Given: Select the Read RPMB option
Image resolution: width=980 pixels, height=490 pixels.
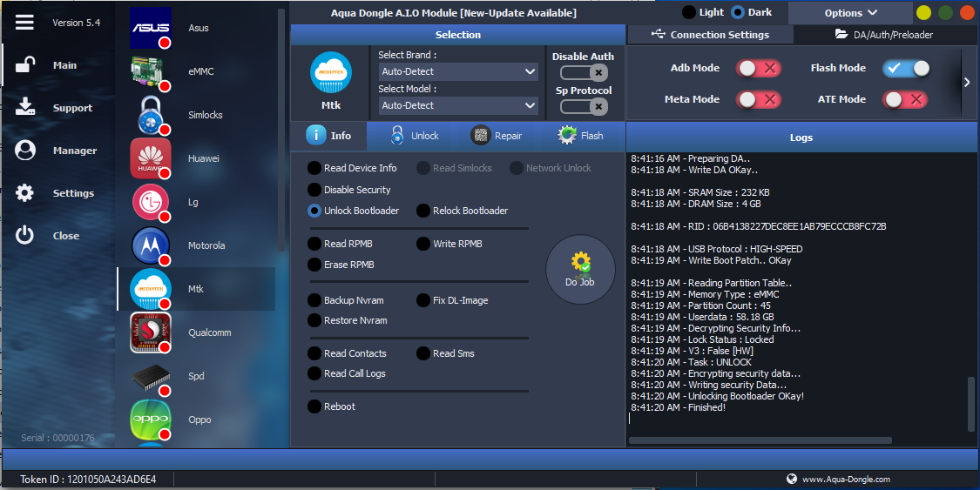Looking at the screenshot, I should (x=340, y=244).
